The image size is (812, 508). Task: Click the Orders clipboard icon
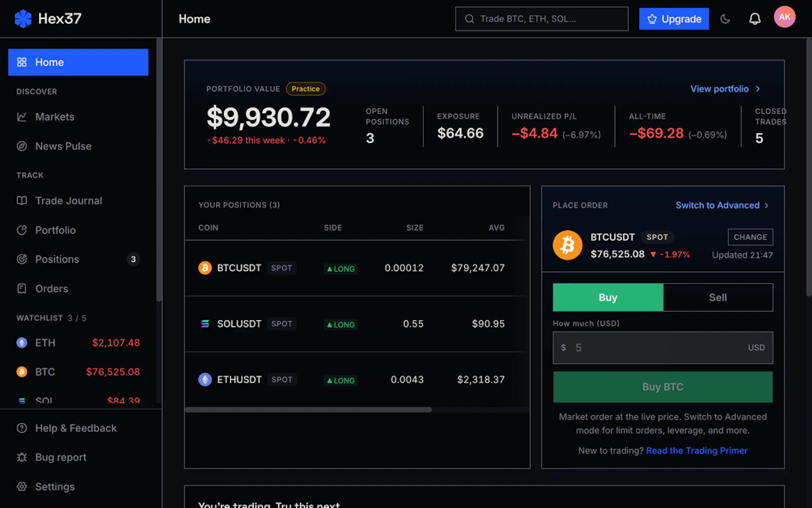coord(22,289)
